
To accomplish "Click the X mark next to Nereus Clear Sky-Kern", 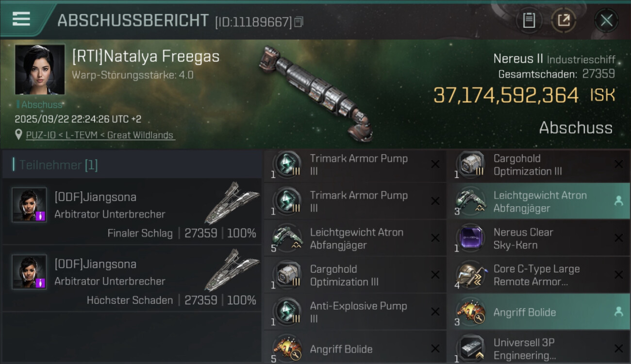I will [x=618, y=238].
